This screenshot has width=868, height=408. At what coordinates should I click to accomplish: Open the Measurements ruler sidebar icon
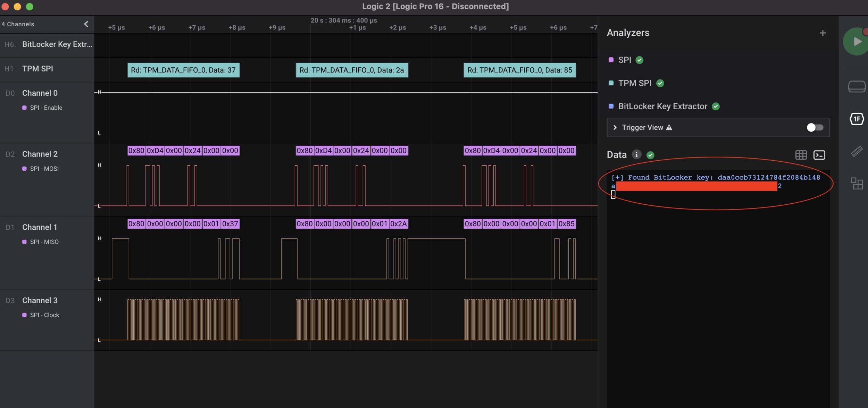tap(857, 151)
